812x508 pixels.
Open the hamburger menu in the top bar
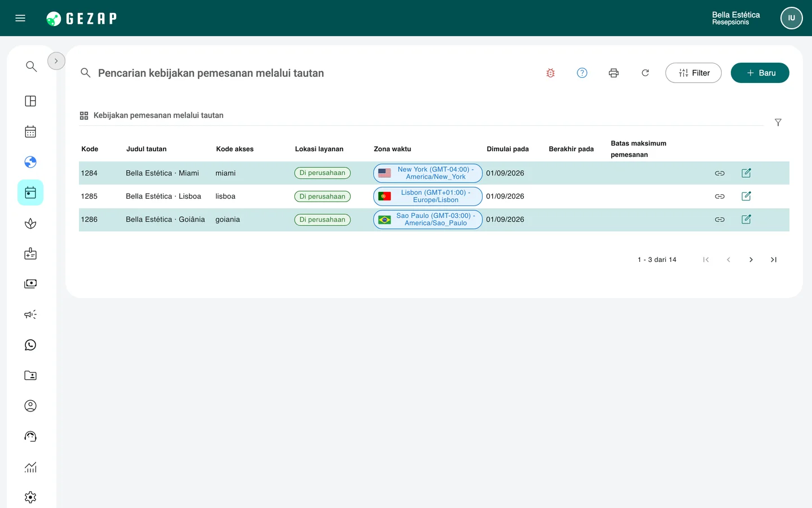click(20, 18)
